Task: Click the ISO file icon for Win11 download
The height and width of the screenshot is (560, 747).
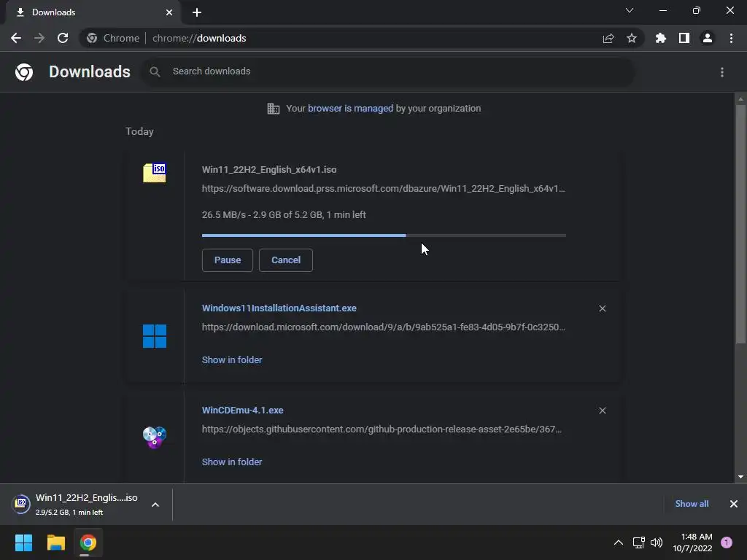Action: [x=155, y=173]
